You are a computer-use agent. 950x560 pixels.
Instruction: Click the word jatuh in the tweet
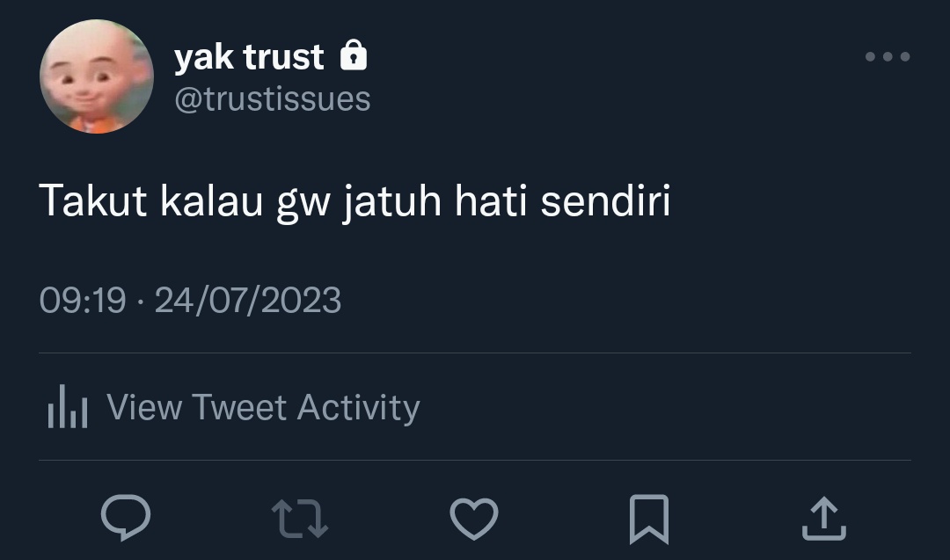coord(392,203)
